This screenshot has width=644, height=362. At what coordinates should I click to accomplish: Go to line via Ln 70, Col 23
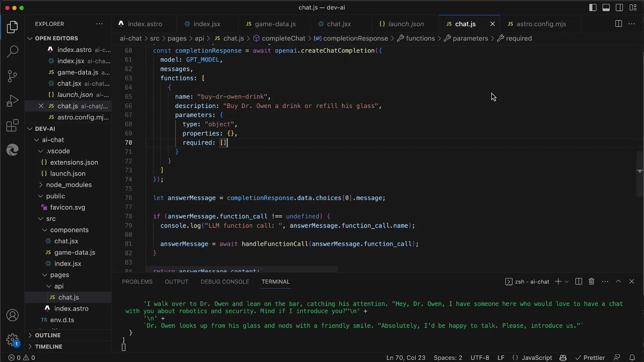click(406, 358)
